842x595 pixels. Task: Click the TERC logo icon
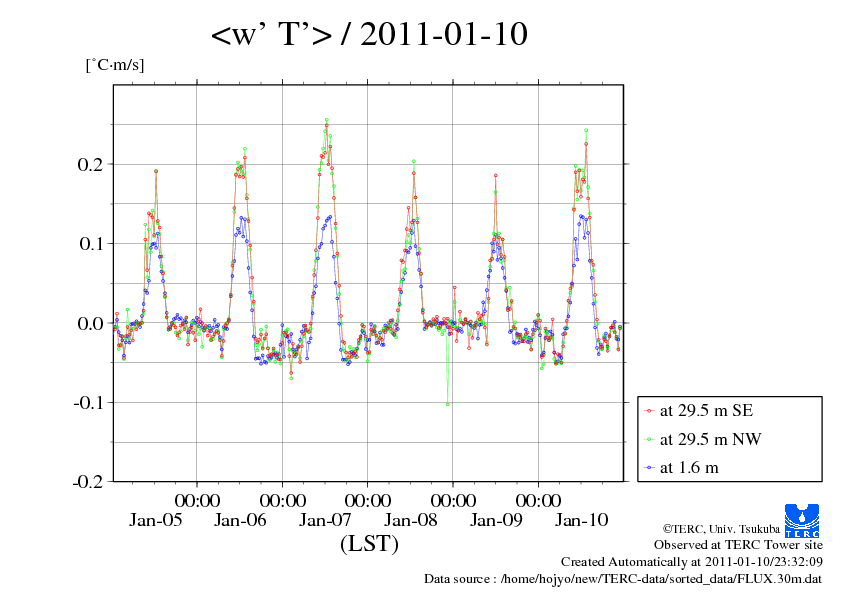(x=802, y=521)
